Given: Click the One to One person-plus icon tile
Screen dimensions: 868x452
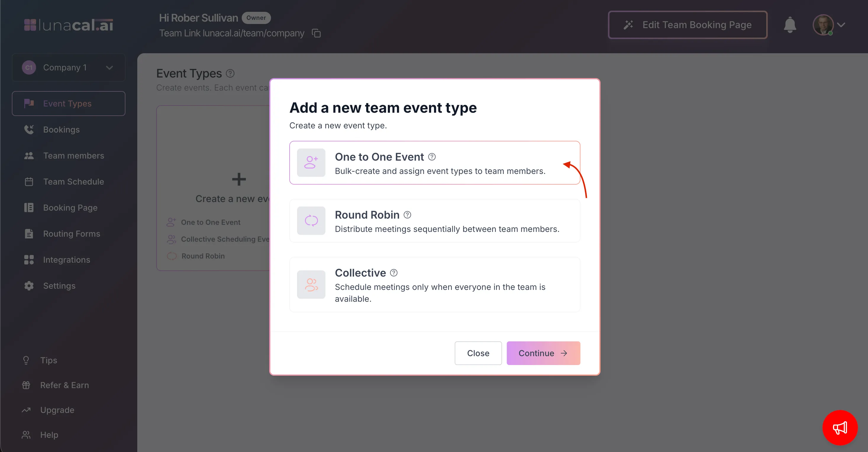Looking at the screenshot, I should pos(311,163).
